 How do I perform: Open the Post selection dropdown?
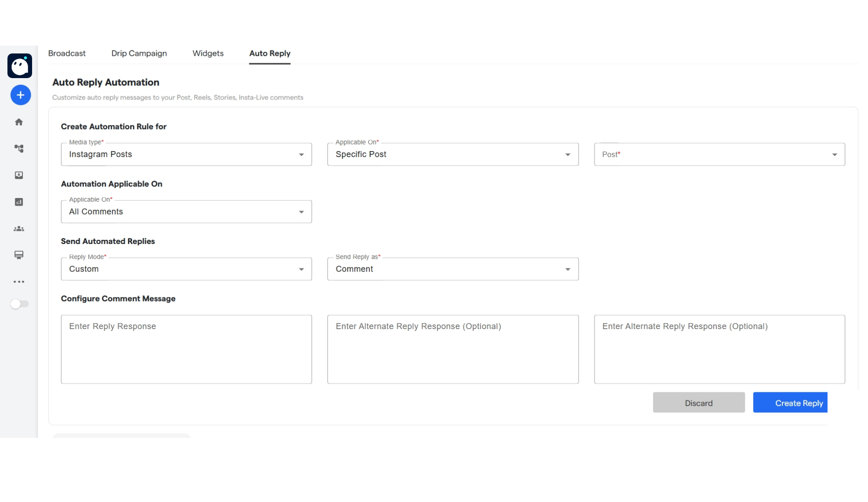[x=720, y=154]
